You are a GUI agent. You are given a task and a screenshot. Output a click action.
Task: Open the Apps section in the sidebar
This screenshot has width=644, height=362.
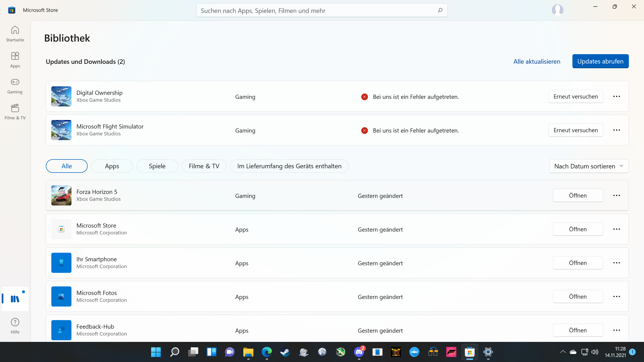(x=15, y=60)
